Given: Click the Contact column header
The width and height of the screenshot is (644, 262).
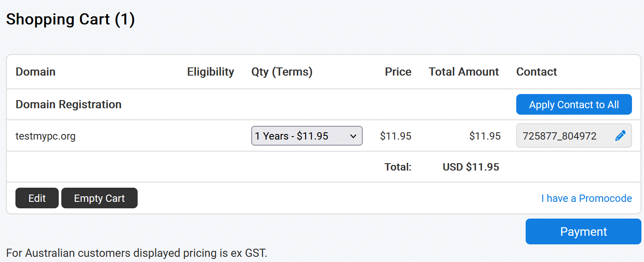Looking at the screenshot, I should pos(536,72).
